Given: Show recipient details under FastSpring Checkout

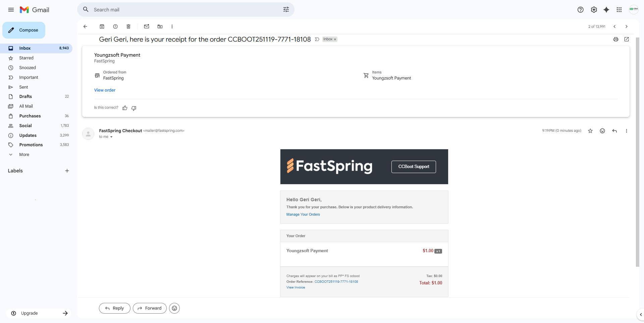Looking at the screenshot, I should (111, 137).
